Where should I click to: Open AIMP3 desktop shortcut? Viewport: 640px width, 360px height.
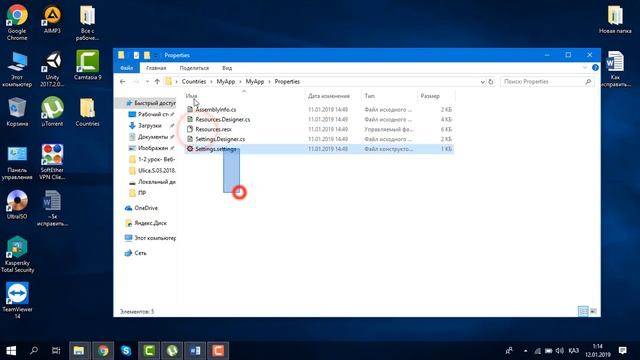point(52,20)
